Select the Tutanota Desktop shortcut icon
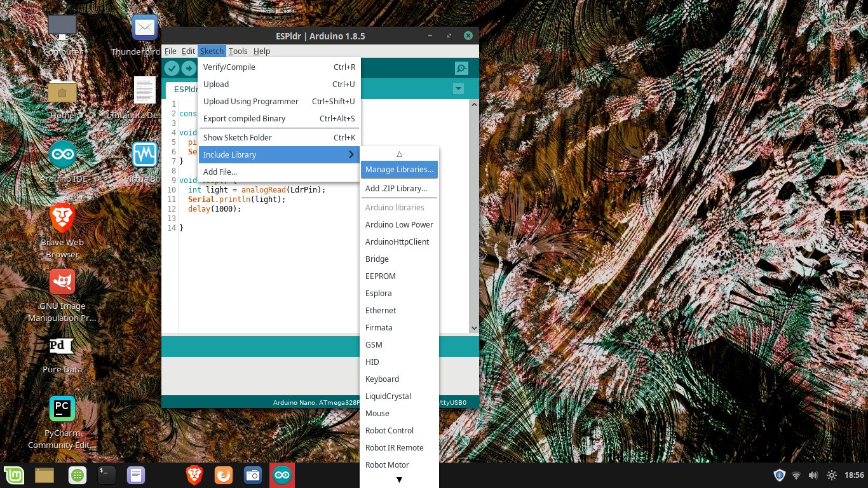 pos(145,90)
